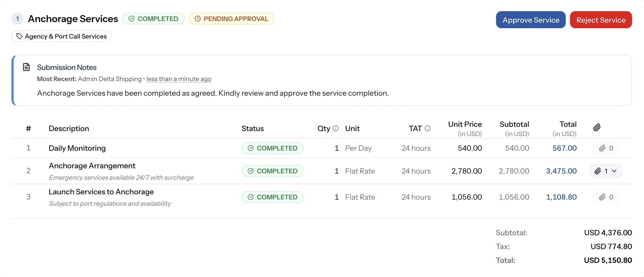Click the COMPLETED status of Anchorage Arrangement

coord(273,171)
